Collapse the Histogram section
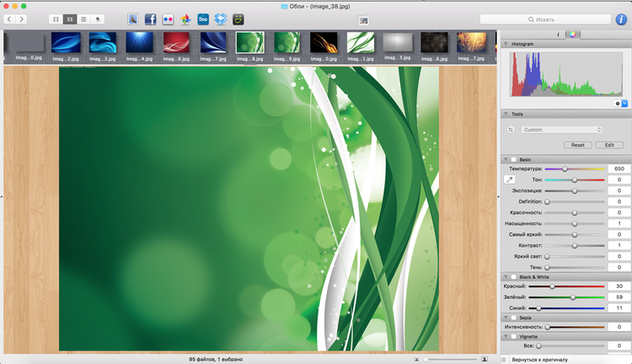The height and width of the screenshot is (364, 632). point(506,44)
